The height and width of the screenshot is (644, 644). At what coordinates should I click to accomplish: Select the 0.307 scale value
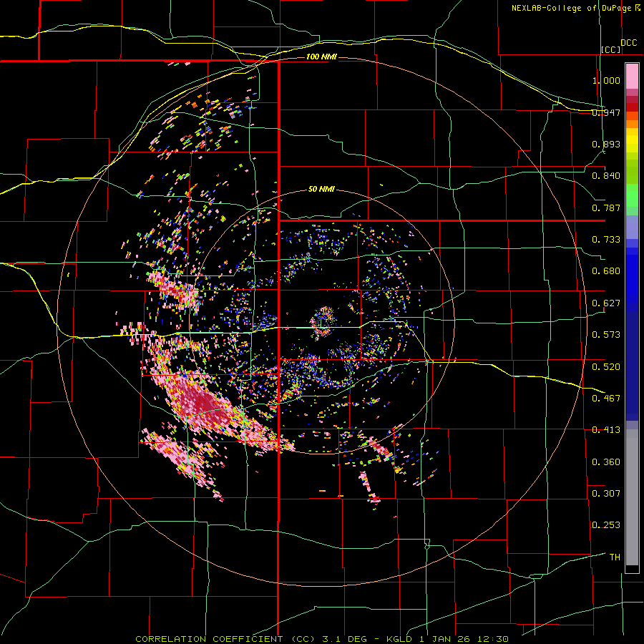tap(606, 493)
